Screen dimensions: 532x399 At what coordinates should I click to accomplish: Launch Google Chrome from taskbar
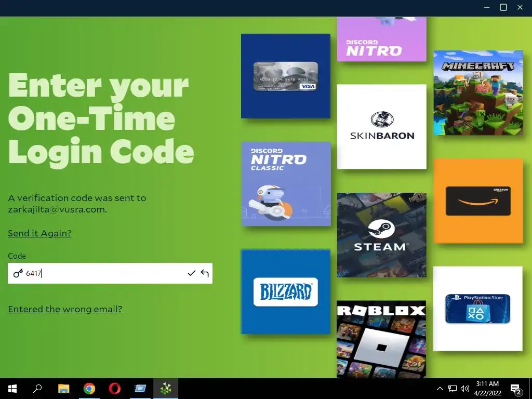pos(89,389)
